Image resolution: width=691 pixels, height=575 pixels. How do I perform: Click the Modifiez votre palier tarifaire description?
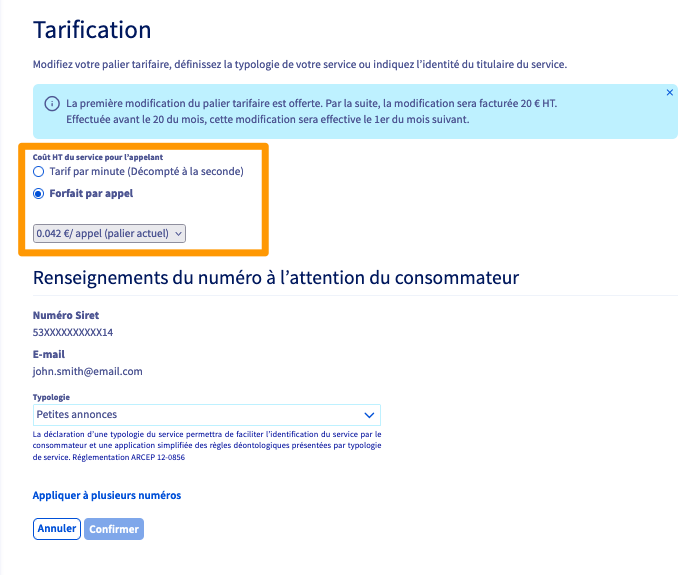[x=300, y=64]
